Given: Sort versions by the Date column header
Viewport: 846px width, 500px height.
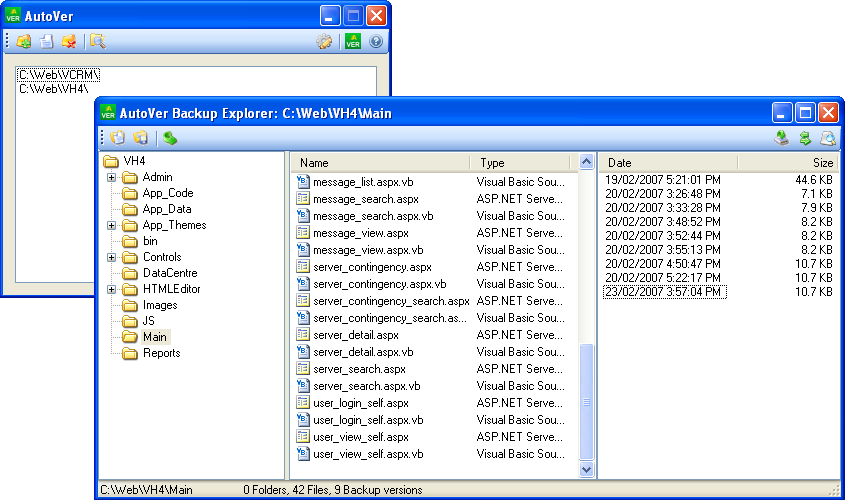Looking at the screenshot, I should [x=667, y=162].
